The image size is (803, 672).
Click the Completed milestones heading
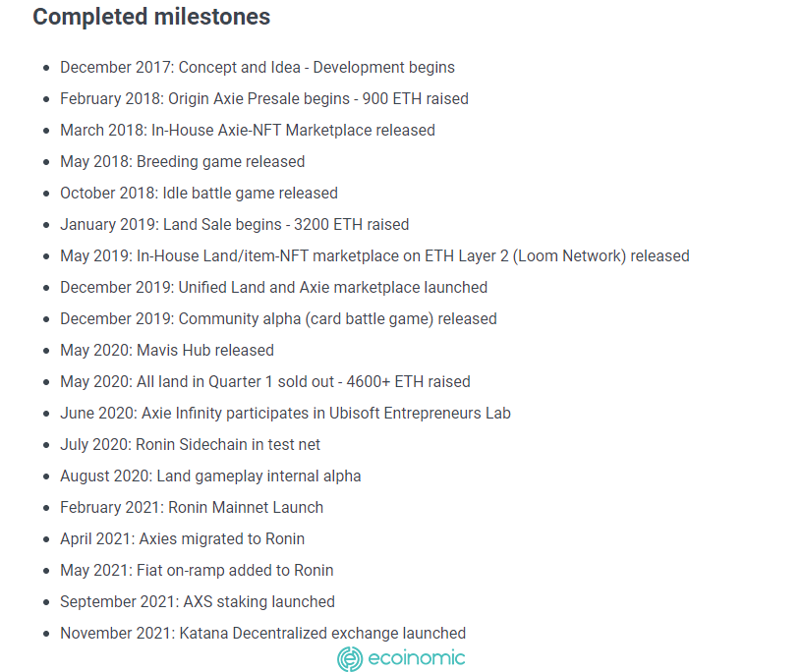point(151,17)
